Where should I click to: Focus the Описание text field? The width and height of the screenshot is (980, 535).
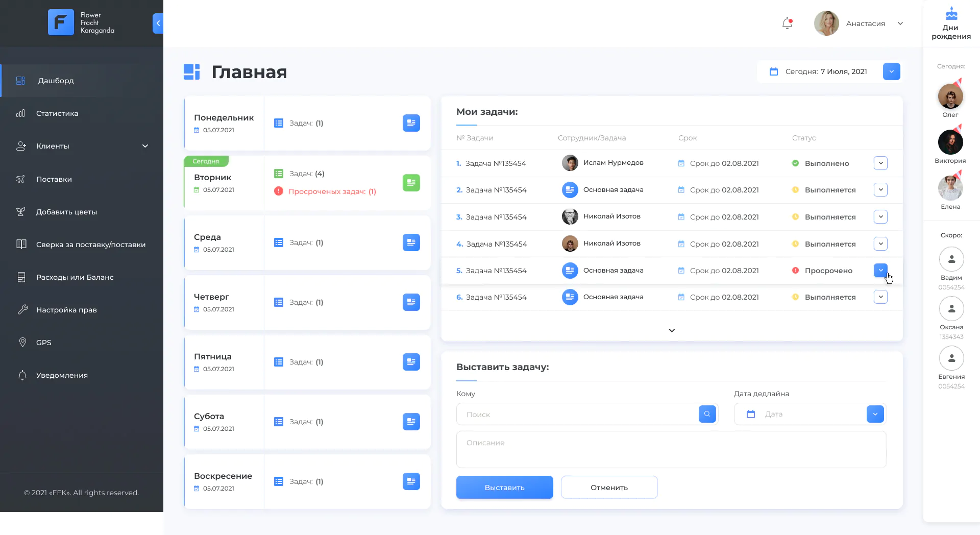coord(671,450)
